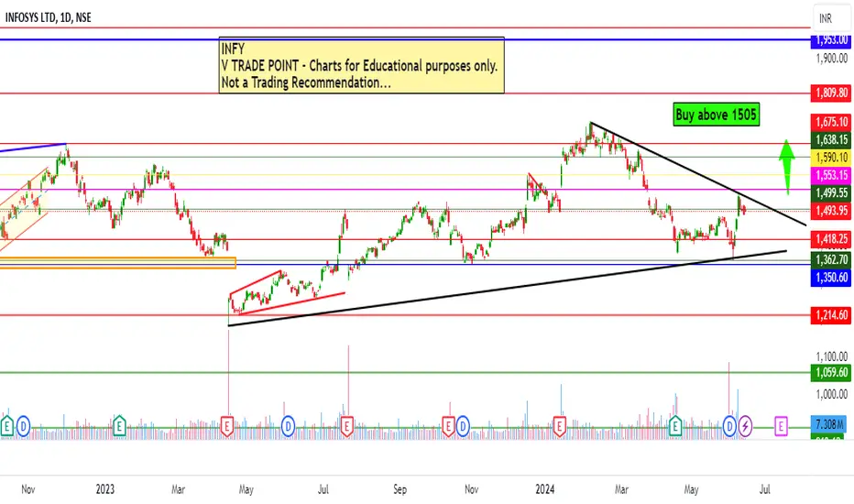Click the 1,499.55 price label
Screen dimensions: 854x504
[831, 192]
